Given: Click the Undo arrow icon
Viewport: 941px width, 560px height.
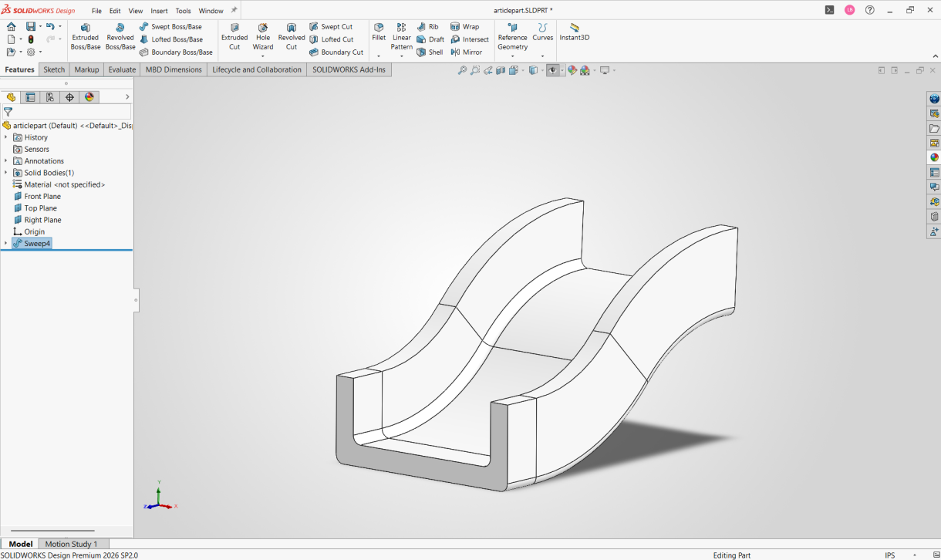Looking at the screenshot, I should pos(50,26).
